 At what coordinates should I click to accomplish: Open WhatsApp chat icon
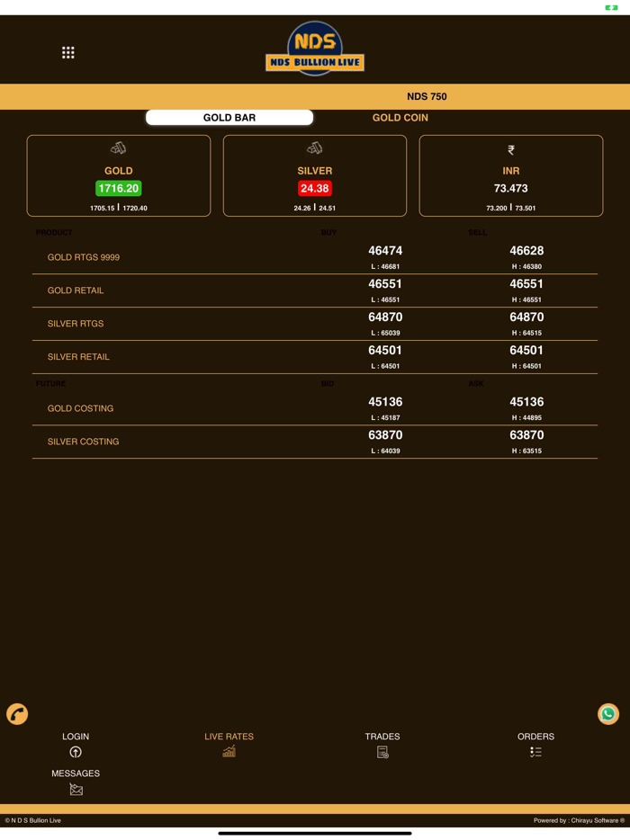(608, 713)
